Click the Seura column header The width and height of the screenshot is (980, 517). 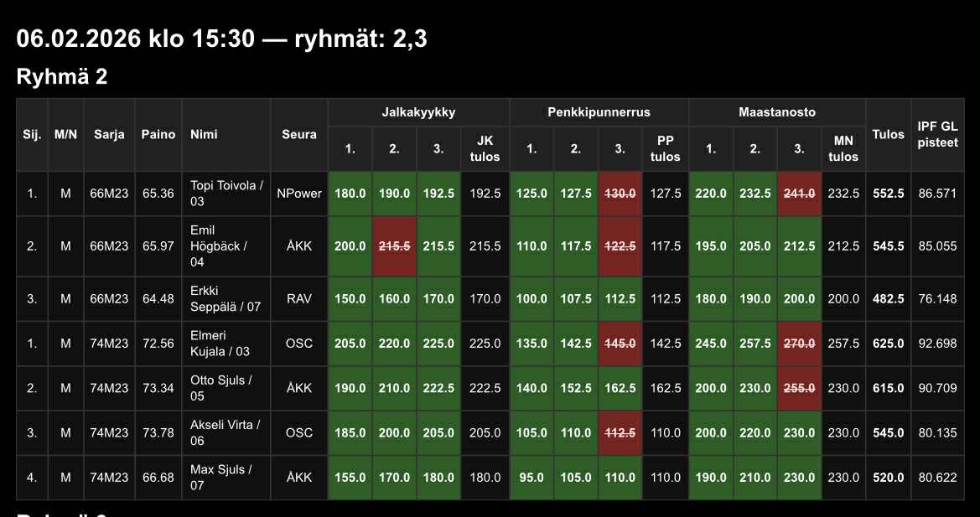coord(299,134)
